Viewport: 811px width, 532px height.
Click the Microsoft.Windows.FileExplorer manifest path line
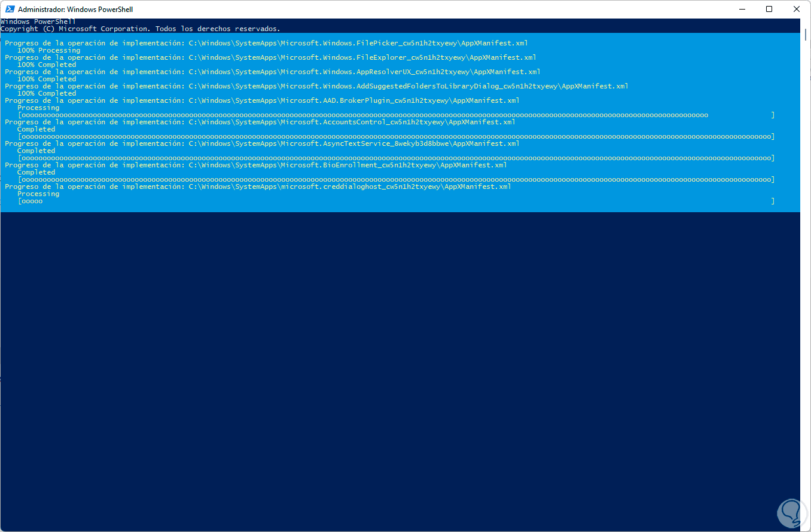coord(270,57)
